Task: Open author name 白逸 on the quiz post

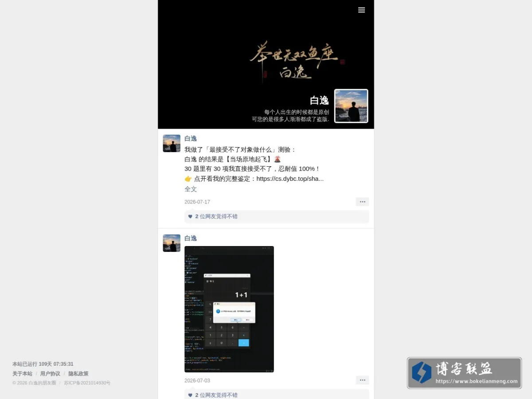Action: pos(191,138)
